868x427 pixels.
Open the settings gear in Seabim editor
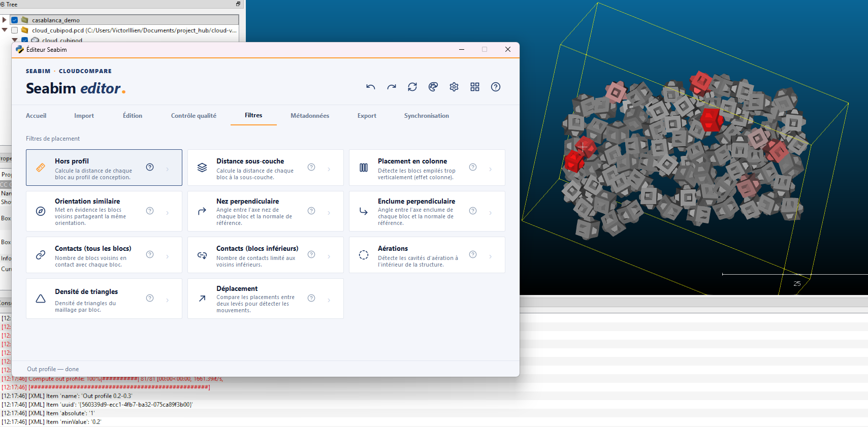tap(454, 87)
